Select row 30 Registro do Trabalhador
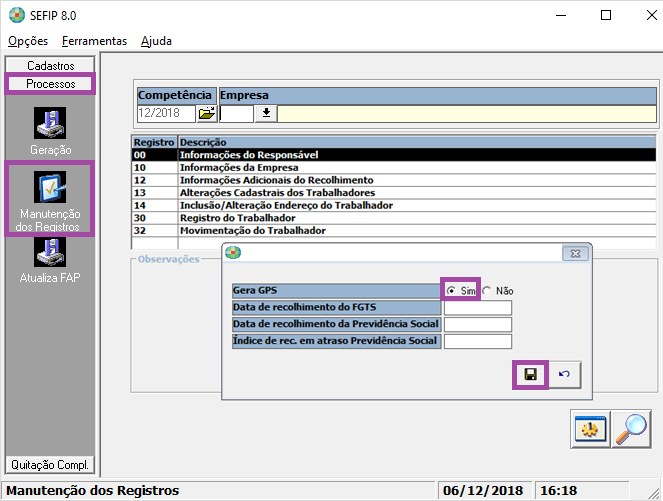Viewport: 663px width, 501px height. [394, 218]
